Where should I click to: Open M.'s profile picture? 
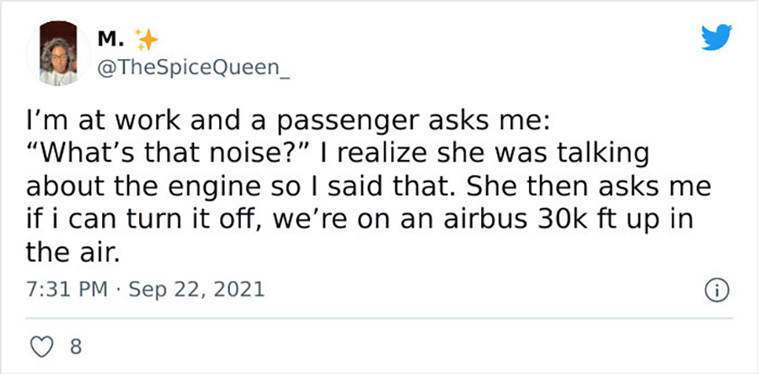58,54
